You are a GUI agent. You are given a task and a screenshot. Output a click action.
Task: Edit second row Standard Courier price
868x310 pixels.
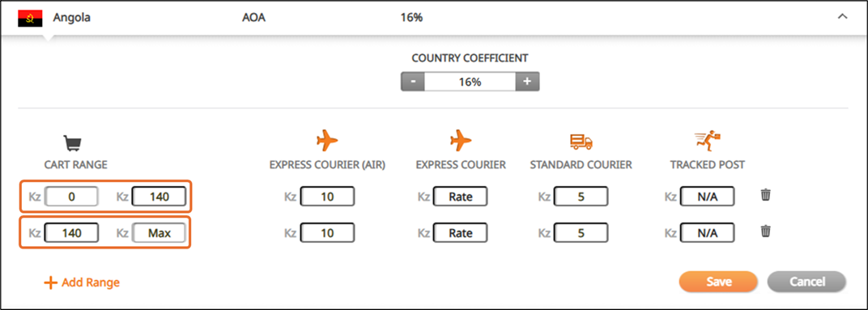(x=581, y=233)
